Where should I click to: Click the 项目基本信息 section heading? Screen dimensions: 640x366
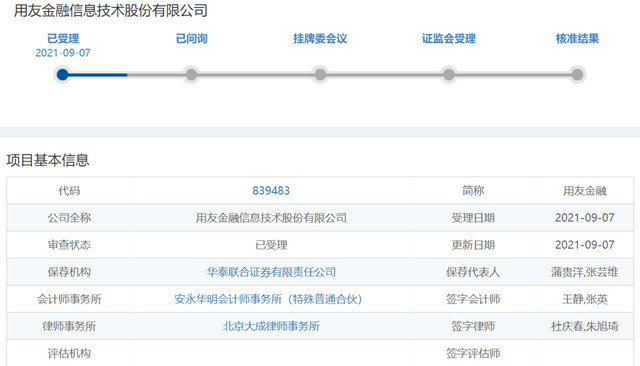pos(48,160)
